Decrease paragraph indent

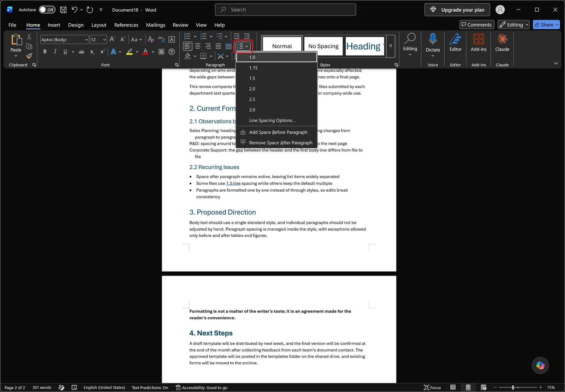pos(237,36)
